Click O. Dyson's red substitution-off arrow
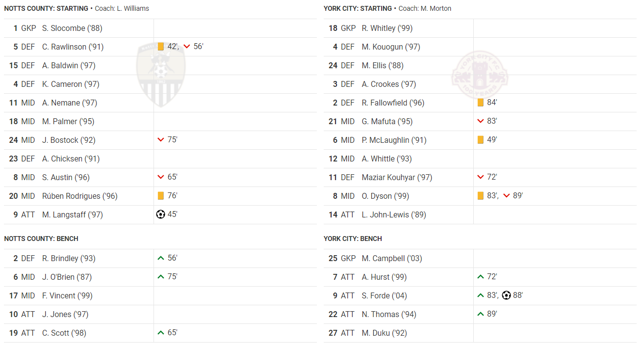 [x=506, y=196]
